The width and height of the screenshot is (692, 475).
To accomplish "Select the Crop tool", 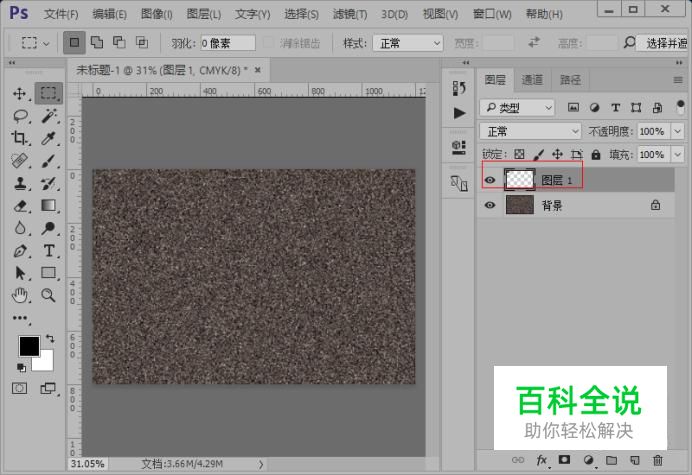I will 20,138.
